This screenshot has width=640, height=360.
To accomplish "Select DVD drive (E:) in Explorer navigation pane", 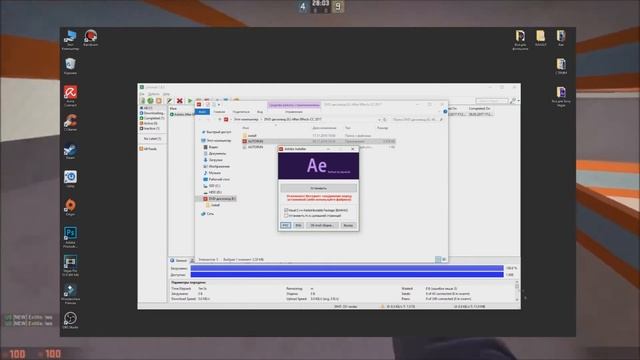I will coord(220,199).
